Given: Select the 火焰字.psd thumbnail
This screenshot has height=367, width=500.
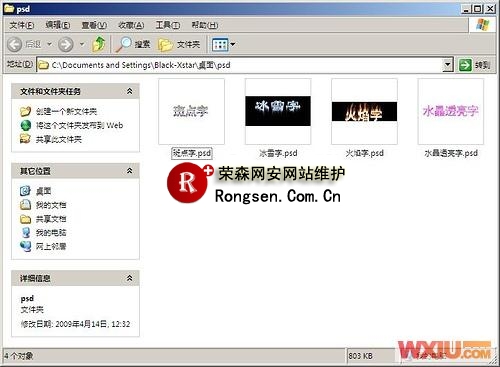Looking at the screenshot, I should point(364,111).
